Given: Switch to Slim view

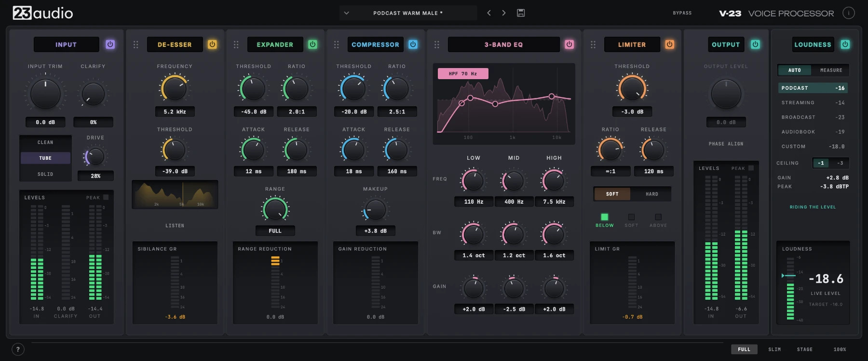Looking at the screenshot, I should tap(774, 349).
